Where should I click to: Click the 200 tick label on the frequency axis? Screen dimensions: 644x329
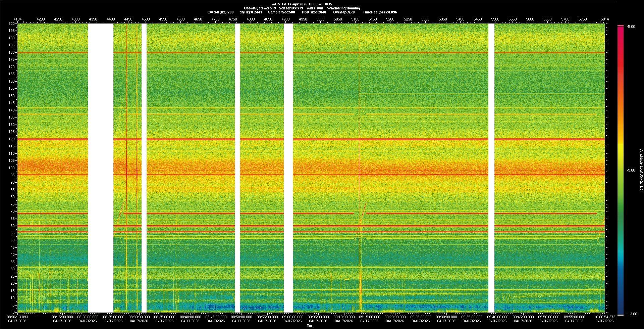pos(12,24)
